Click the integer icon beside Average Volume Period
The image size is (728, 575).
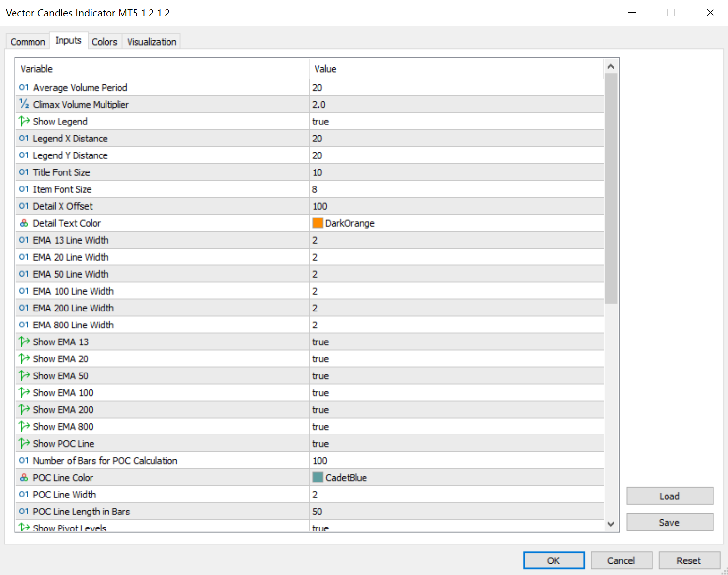click(24, 88)
